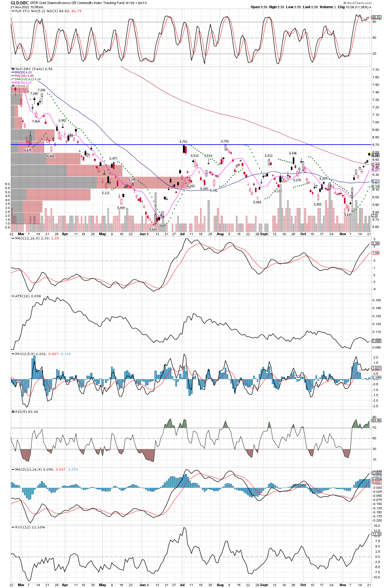Image resolution: width=387 pixels, height=588 pixels.
Task: Click the green 6.14 SAR axis tag
Action: tap(375, 186)
